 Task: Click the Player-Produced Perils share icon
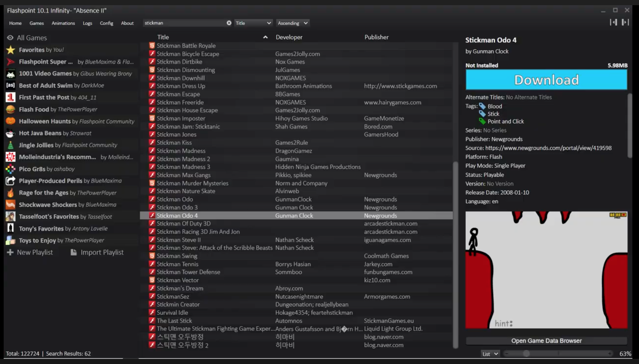(11, 181)
